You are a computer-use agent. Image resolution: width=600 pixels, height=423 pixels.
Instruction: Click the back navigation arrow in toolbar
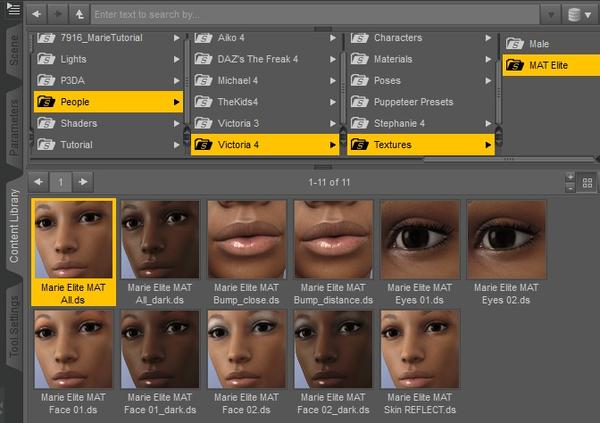(37, 14)
